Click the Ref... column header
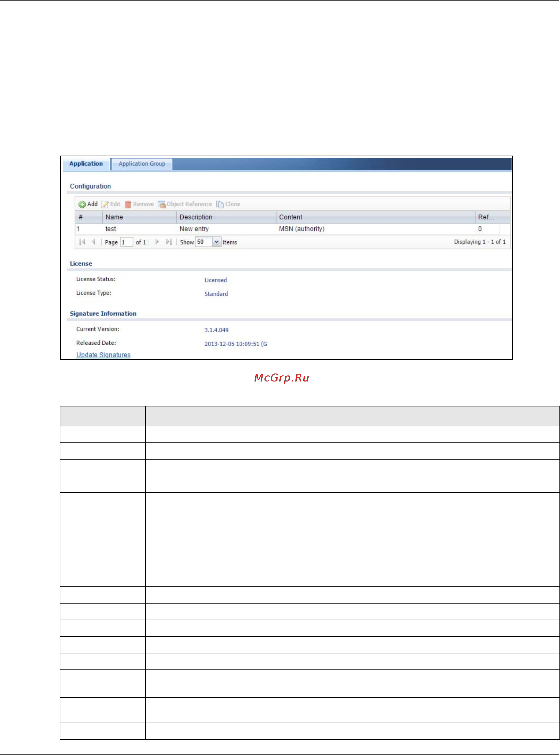Image resolution: width=560 pixels, height=755 pixels. click(x=492, y=217)
